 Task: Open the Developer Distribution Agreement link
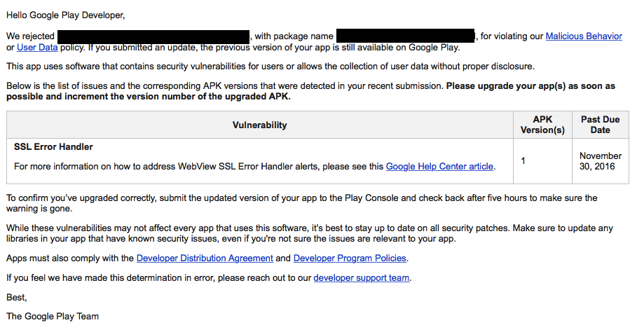coord(205,258)
